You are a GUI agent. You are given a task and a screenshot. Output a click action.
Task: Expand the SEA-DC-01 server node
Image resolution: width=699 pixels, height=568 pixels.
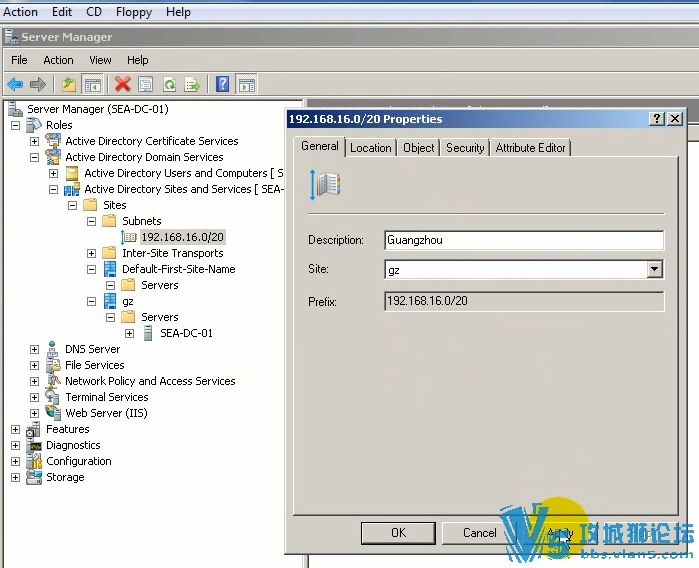tap(129, 333)
